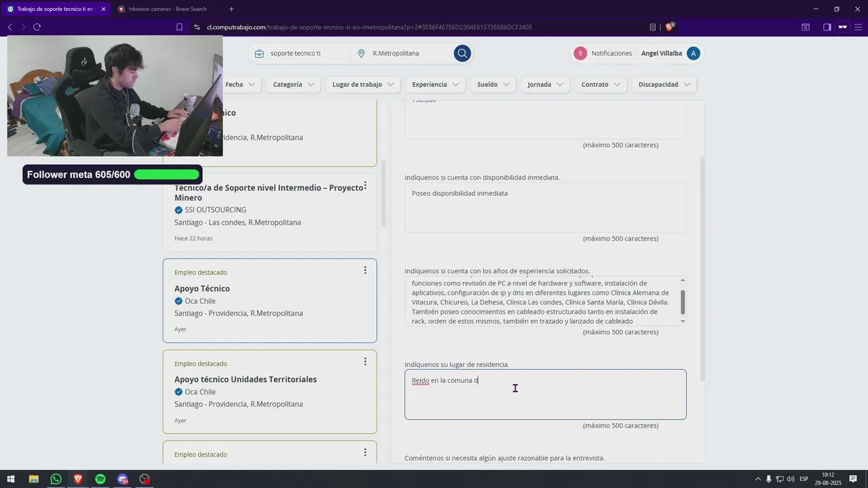
Task: Open File Explorer from the taskbar
Action: click(33, 479)
